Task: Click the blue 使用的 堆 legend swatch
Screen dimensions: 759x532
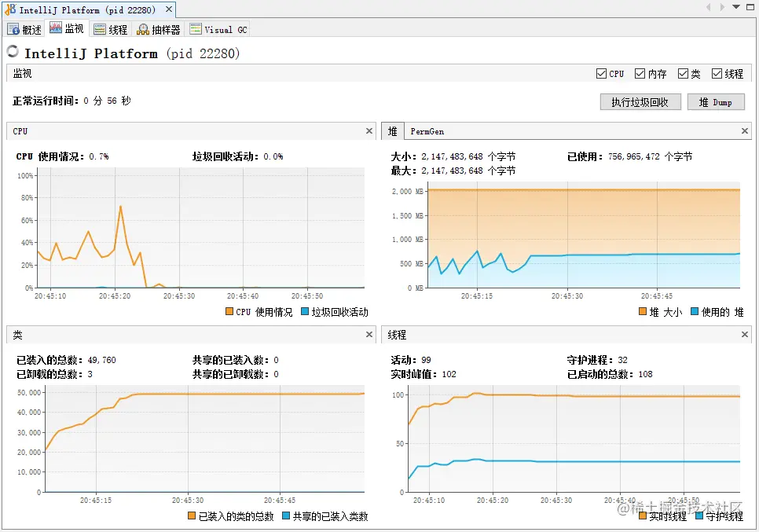Action: (x=695, y=311)
